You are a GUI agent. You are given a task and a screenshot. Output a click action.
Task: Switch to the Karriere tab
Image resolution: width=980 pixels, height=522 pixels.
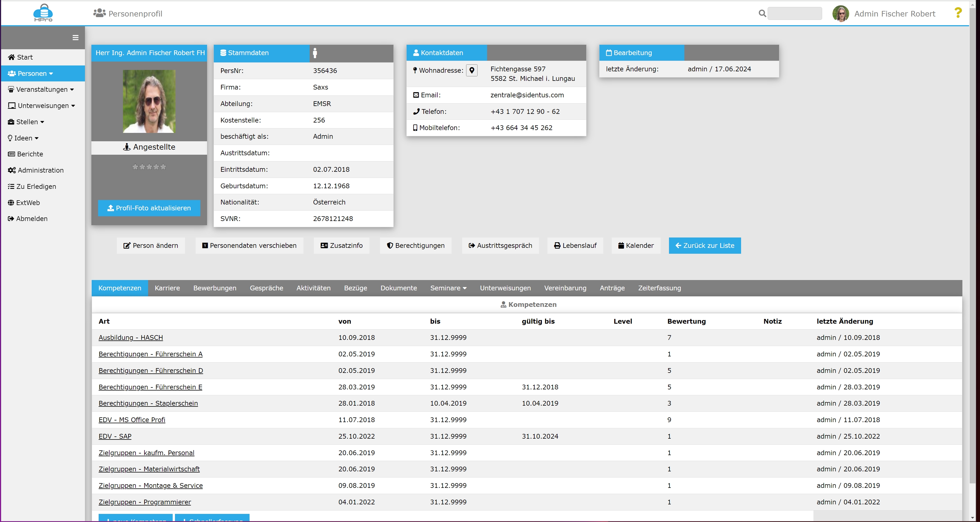tap(167, 288)
